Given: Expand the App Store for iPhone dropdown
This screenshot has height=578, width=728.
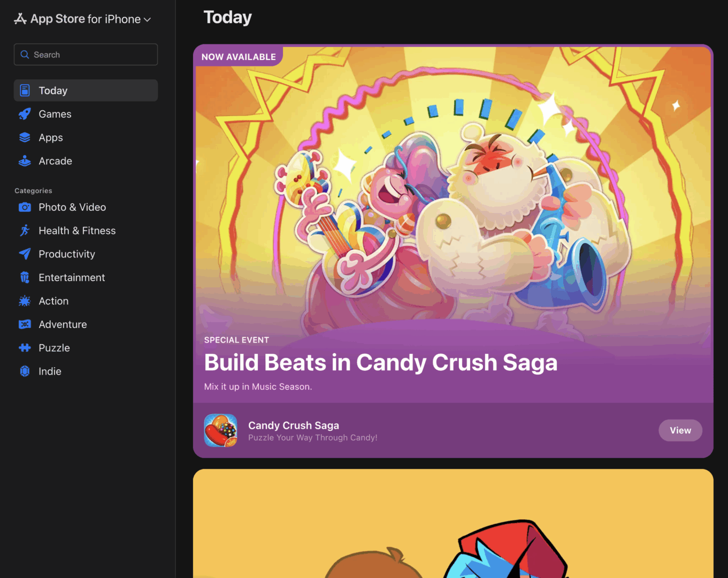Looking at the screenshot, I should point(148,19).
